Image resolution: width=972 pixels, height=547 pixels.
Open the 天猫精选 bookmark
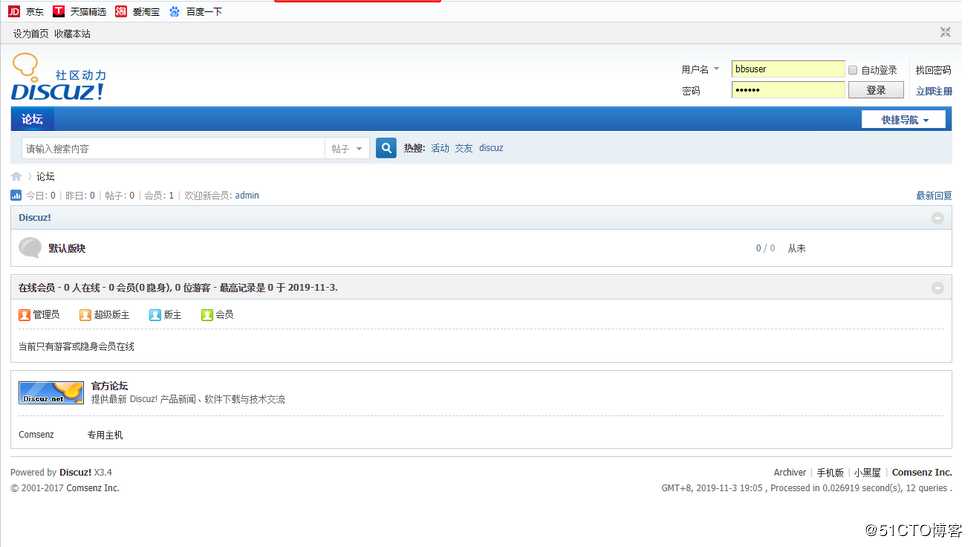click(79, 11)
